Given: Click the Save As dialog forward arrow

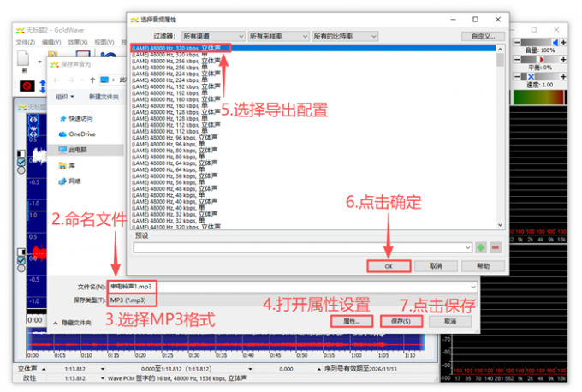Looking at the screenshot, I should [x=70, y=80].
